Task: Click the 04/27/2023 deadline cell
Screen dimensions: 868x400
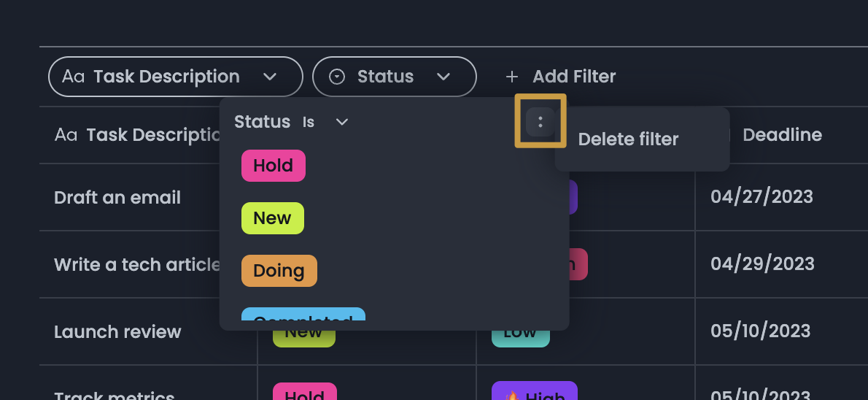Action: 762,197
